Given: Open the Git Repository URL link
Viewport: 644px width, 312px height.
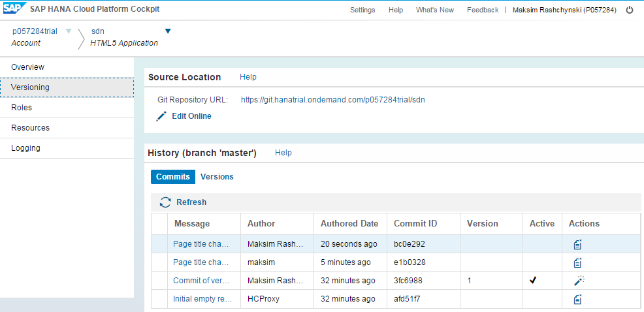Looking at the screenshot, I should coord(332,99).
